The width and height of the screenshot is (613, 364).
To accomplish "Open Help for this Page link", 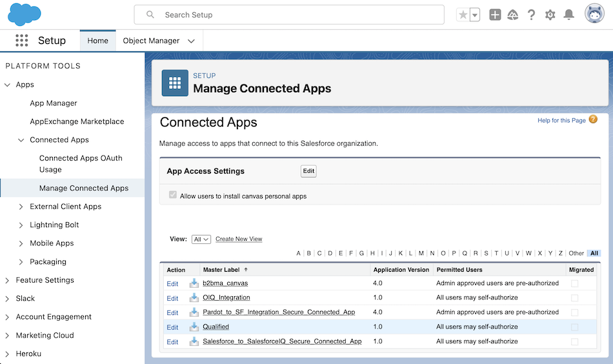I will [561, 121].
